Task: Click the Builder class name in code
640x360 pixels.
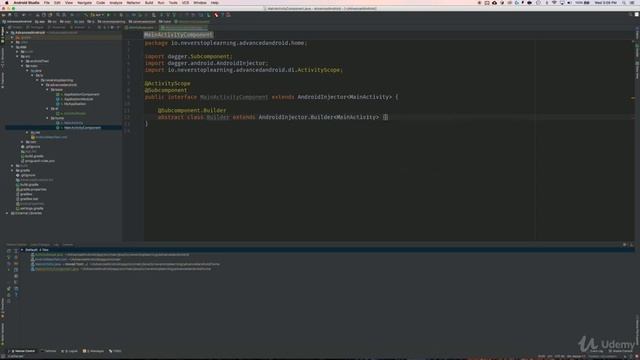Action: (x=218, y=117)
